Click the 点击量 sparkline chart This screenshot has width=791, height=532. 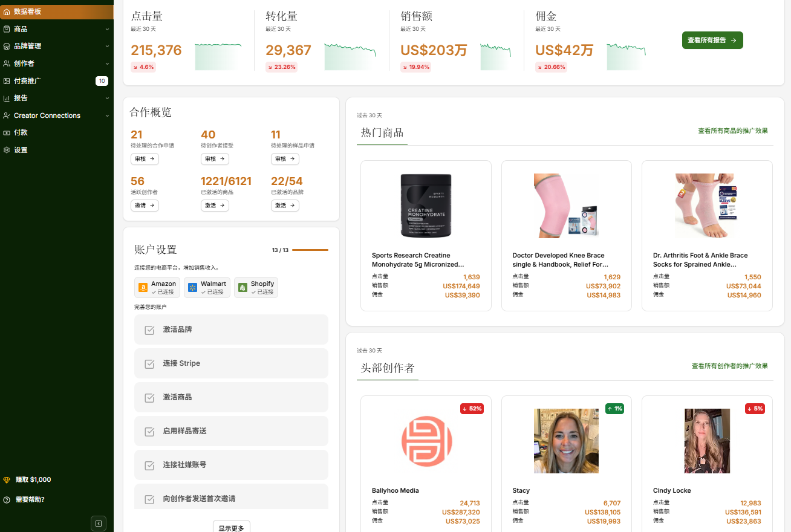tap(218, 57)
